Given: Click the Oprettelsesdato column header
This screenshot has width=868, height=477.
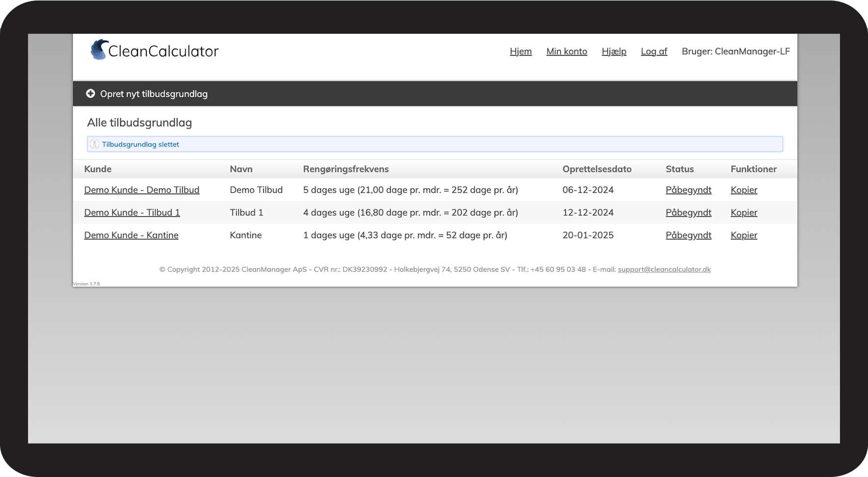Looking at the screenshot, I should tap(597, 169).
